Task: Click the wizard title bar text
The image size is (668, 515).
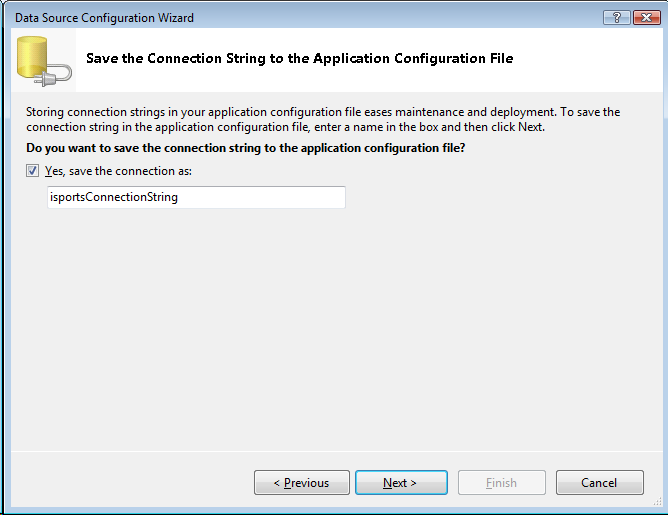Action: coord(104,18)
